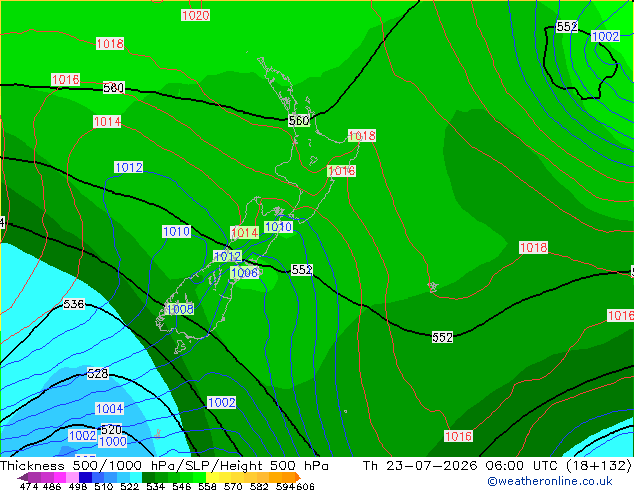Click the red 1014 label above blue 1012
Image resolution: width=634 pixels, height=490 pixels.
pos(107,121)
